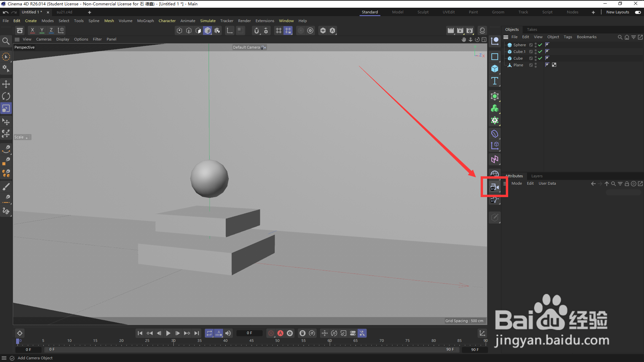
Task: Open the viewport hamburger menu next to View
Action: pos(17,39)
